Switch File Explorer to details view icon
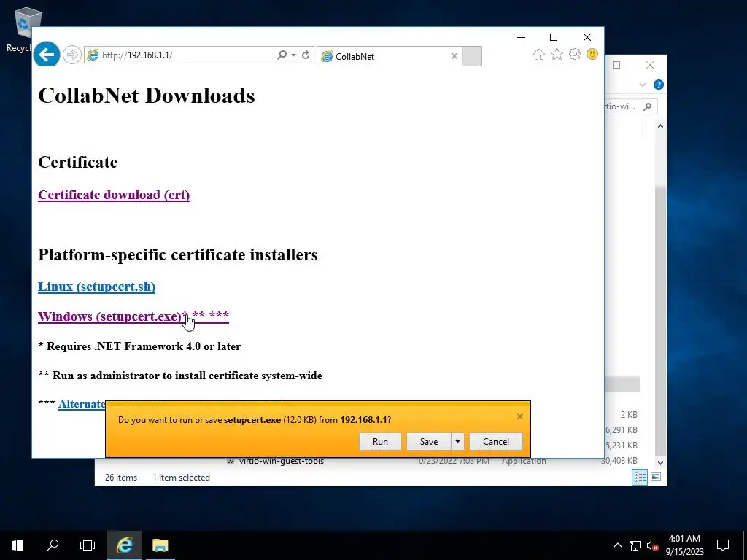Viewport: 747px width, 560px height. tap(640, 477)
